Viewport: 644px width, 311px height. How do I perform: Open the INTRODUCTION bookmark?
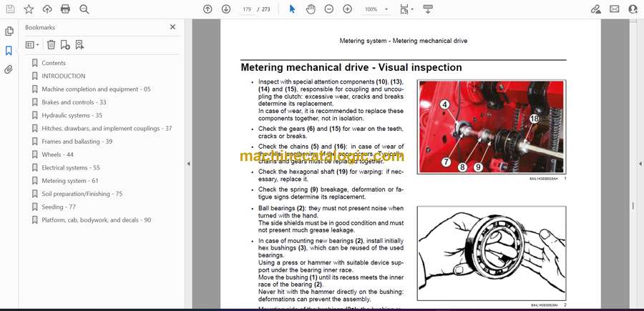63,76
